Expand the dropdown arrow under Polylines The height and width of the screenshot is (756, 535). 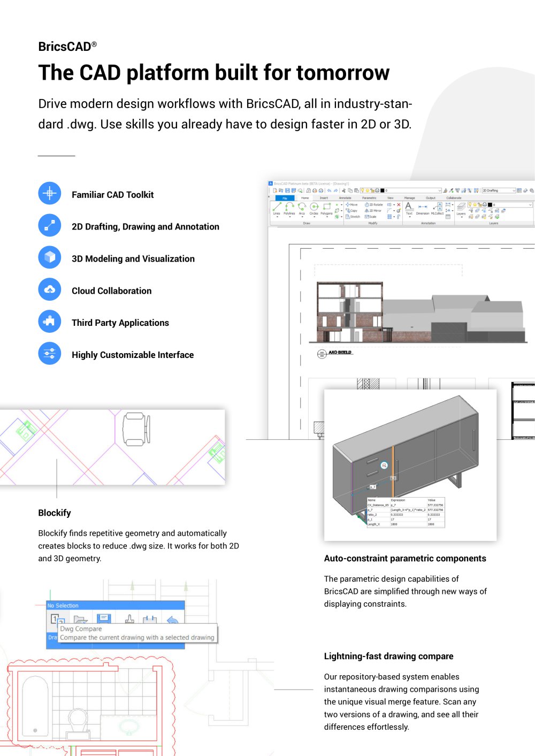click(289, 217)
